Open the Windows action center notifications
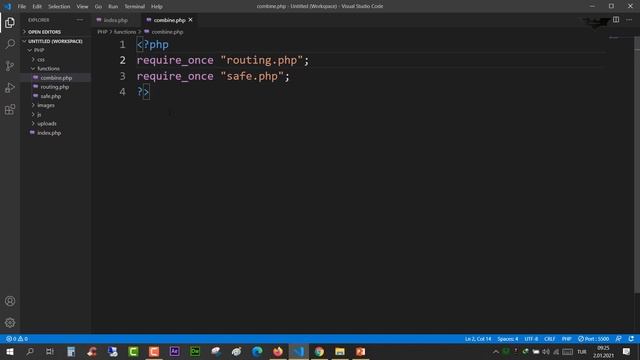 (627, 351)
